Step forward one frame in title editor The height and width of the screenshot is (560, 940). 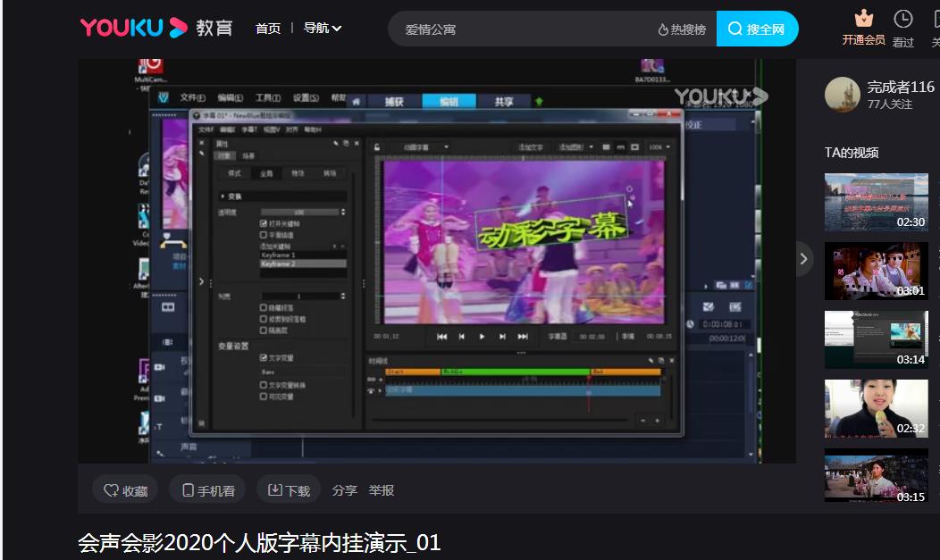pyautogui.click(x=502, y=337)
